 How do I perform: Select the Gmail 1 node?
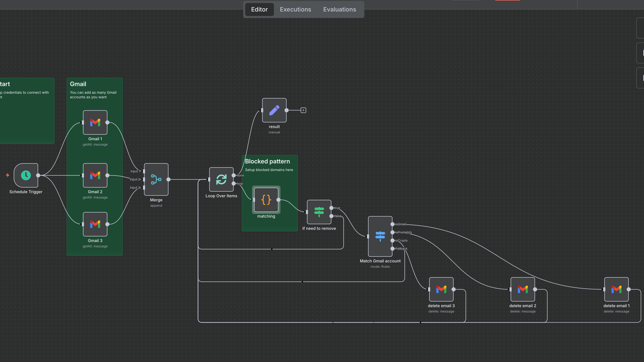pos(95,122)
